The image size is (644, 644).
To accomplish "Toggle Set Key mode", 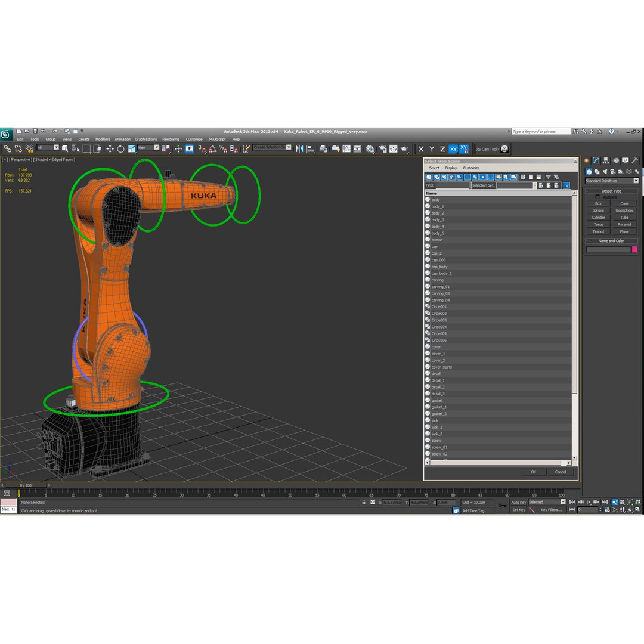I will coord(518,510).
